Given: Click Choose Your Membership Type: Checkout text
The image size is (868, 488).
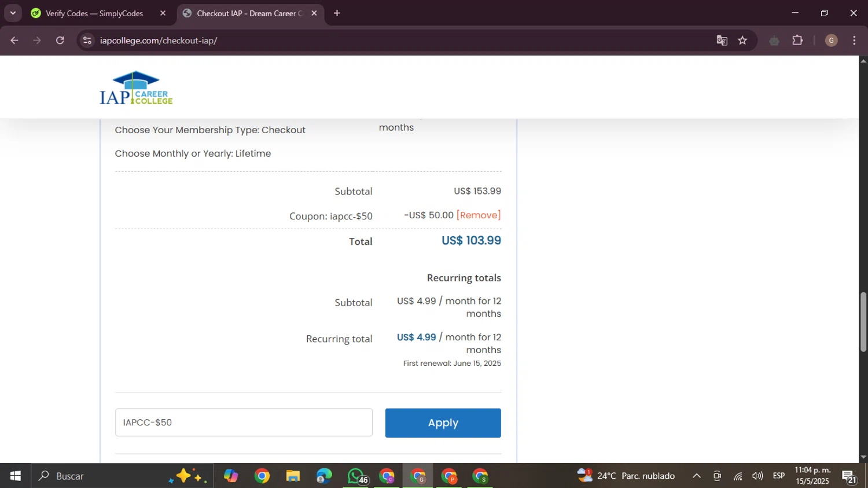Looking at the screenshot, I should click(x=210, y=130).
